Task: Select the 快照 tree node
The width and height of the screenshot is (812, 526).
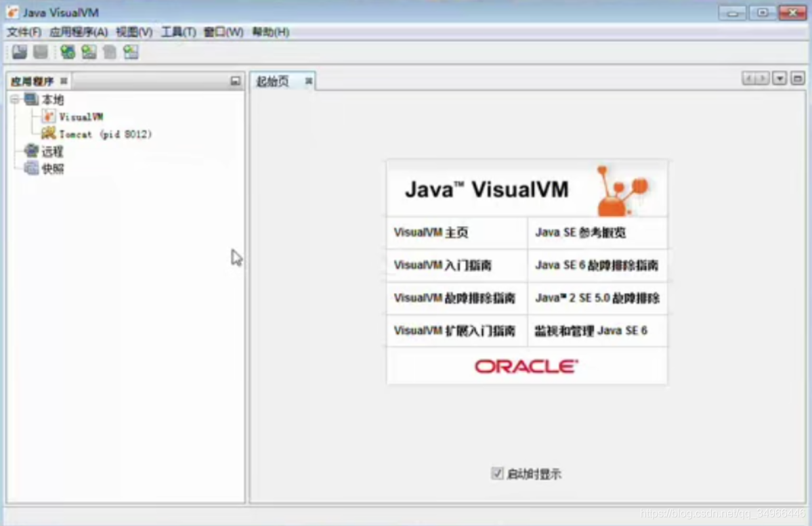Action: tap(52, 169)
